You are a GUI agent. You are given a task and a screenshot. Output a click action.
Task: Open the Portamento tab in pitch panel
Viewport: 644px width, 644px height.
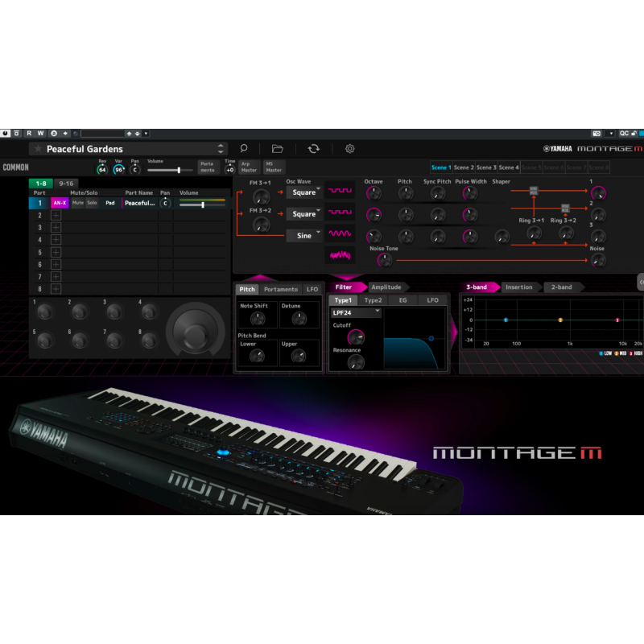[x=281, y=289]
